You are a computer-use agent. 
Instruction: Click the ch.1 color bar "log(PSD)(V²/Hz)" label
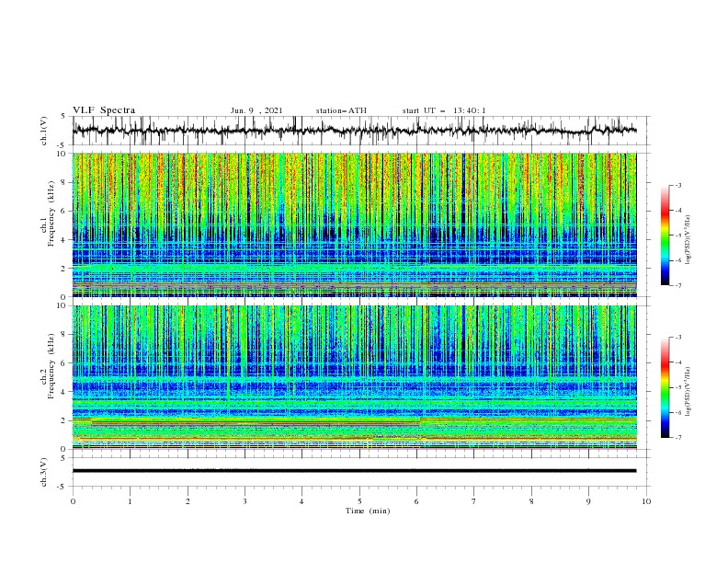click(688, 240)
